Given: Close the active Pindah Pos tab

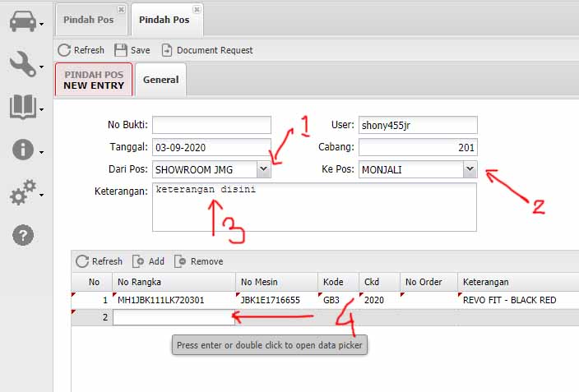Looking at the screenshot, I should point(197,10).
